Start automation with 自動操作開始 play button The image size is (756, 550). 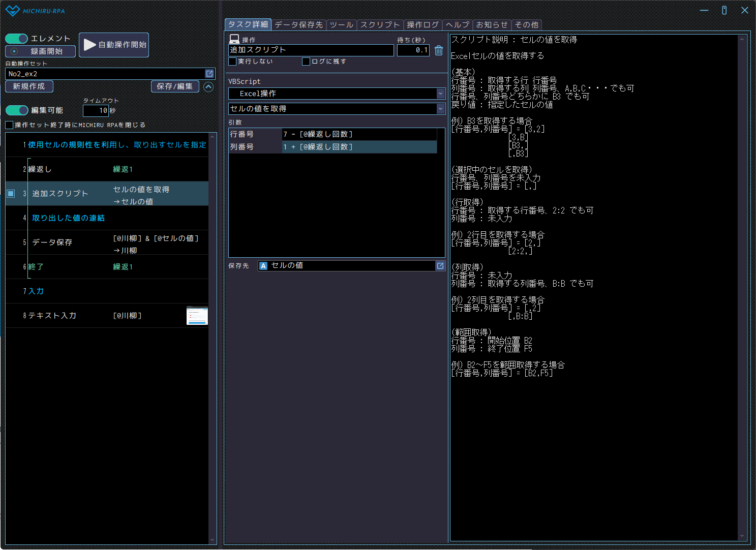pyautogui.click(x=114, y=45)
